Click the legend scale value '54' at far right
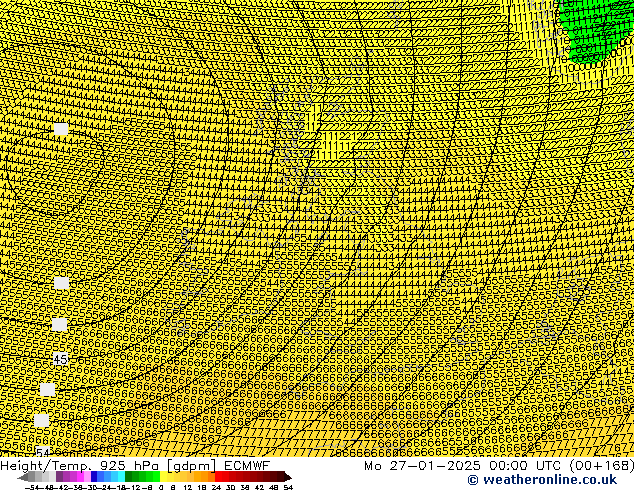The image size is (634, 490). [x=287, y=488]
